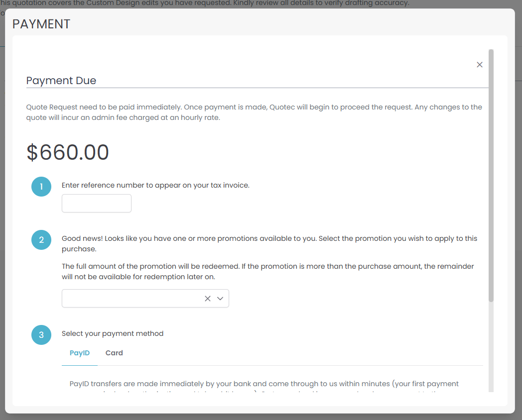This screenshot has width=522, height=420.
Task: Clear the selected promotion with the X icon
Action: click(208, 299)
